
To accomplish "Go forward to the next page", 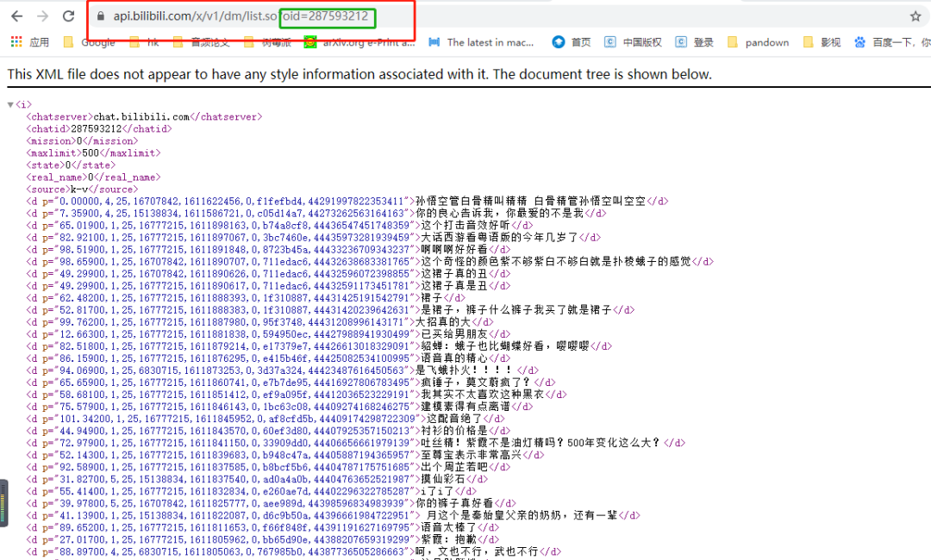I will (x=43, y=16).
